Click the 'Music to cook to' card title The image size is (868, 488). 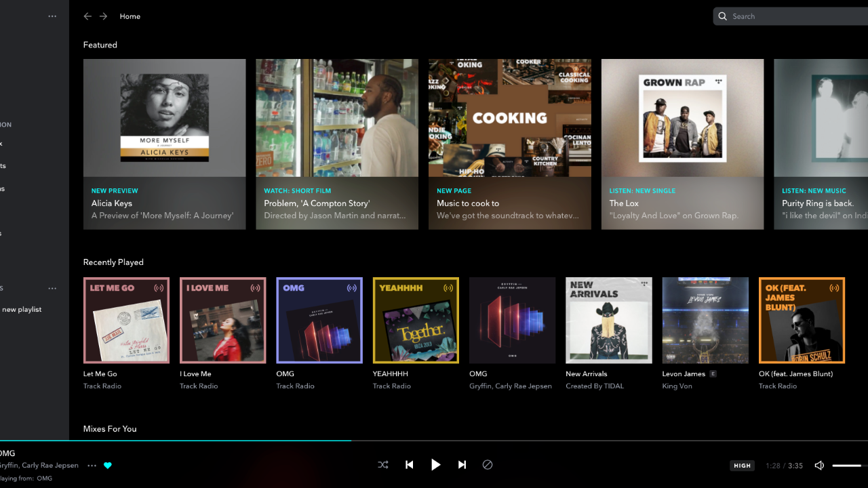(x=468, y=203)
